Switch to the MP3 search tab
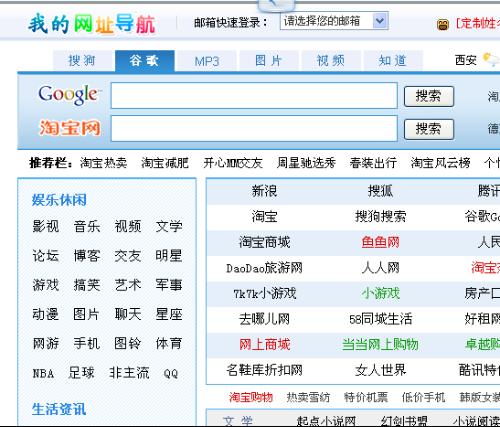 pyautogui.click(x=207, y=61)
